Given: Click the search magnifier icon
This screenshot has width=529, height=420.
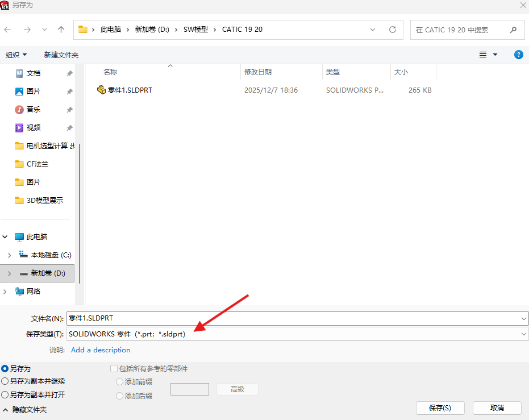Looking at the screenshot, I should click(513, 30).
